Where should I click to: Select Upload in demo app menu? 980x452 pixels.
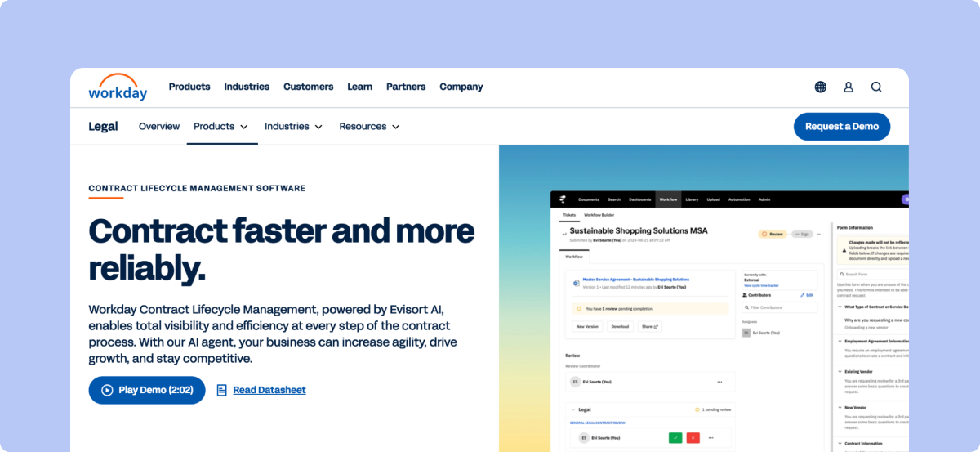click(714, 199)
